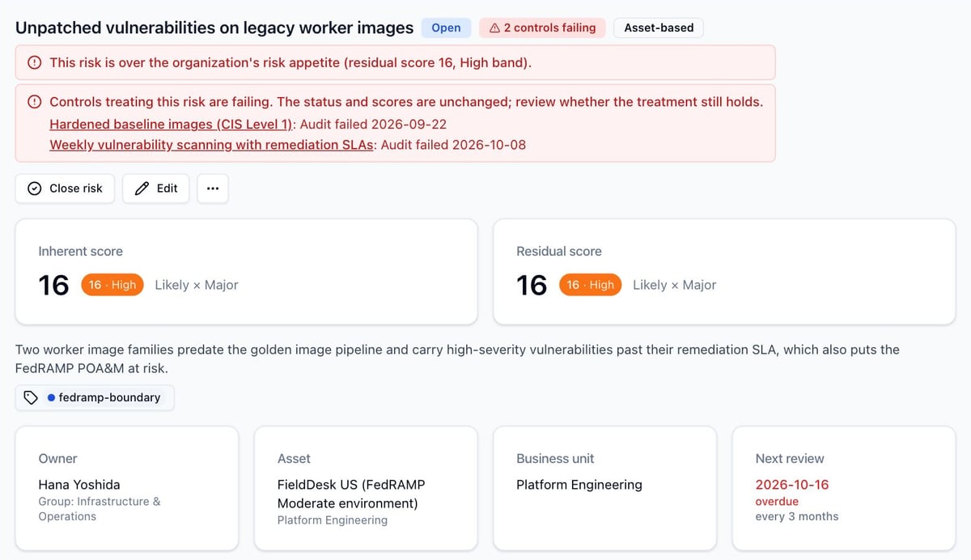Click the Residual score 16 · High badge

point(591,285)
